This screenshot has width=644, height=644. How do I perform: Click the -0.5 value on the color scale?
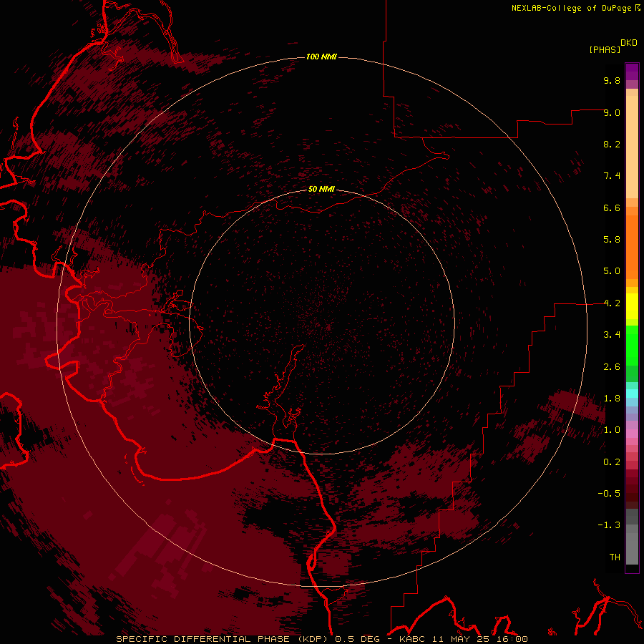[609, 494]
